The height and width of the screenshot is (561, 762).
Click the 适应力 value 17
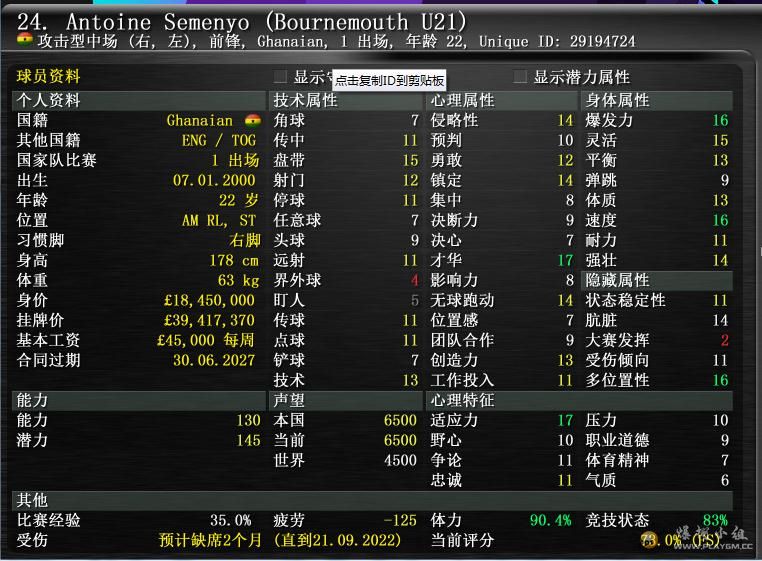pyautogui.click(x=565, y=420)
